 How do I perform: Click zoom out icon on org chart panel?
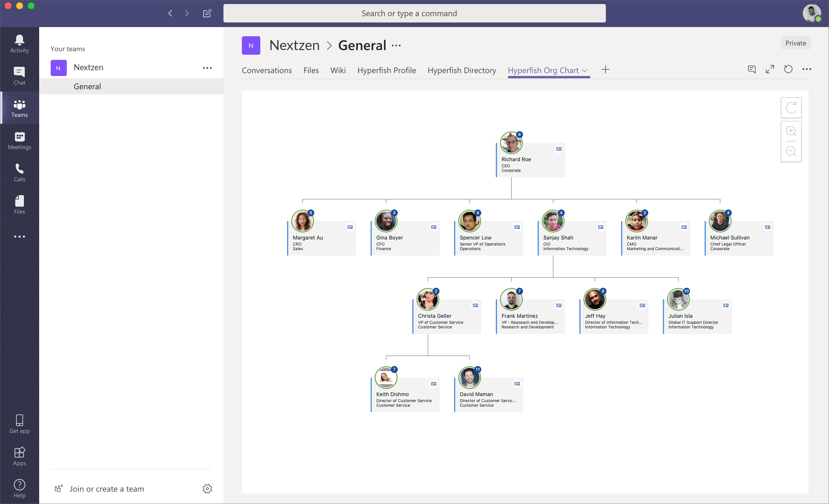(790, 151)
